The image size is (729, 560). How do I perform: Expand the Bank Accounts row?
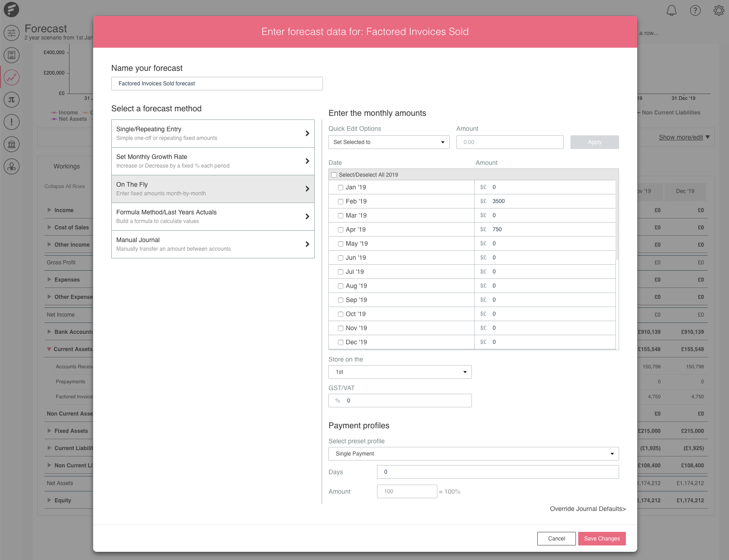pyautogui.click(x=49, y=332)
